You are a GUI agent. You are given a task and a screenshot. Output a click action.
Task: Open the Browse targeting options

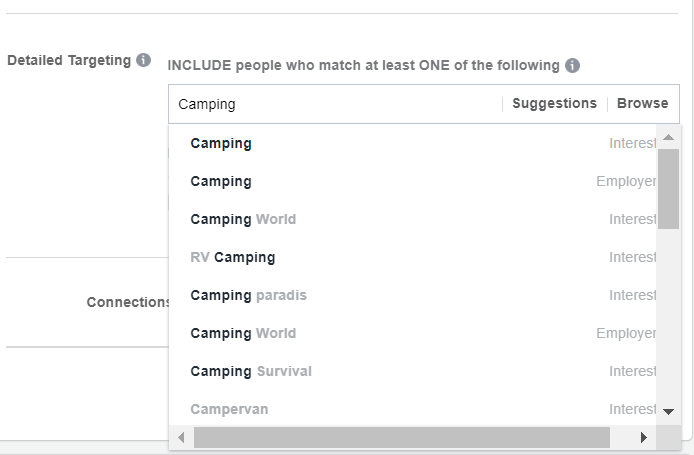coord(642,104)
